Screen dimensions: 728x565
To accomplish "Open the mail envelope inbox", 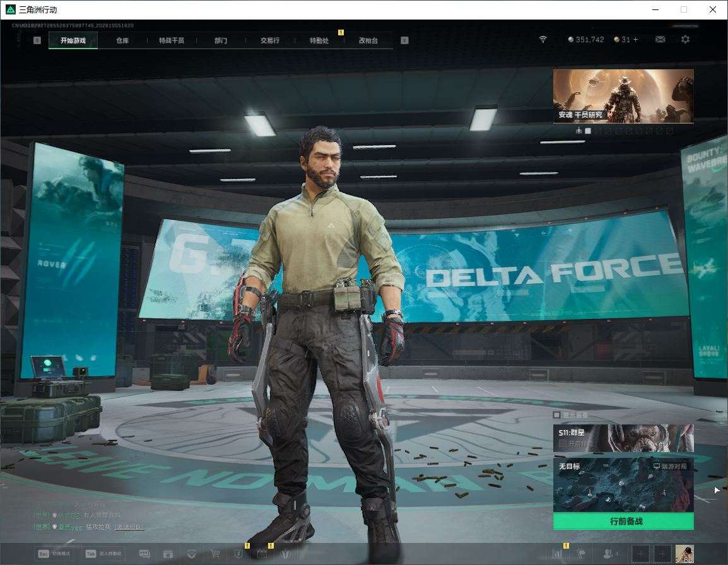I will click(x=660, y=40).
